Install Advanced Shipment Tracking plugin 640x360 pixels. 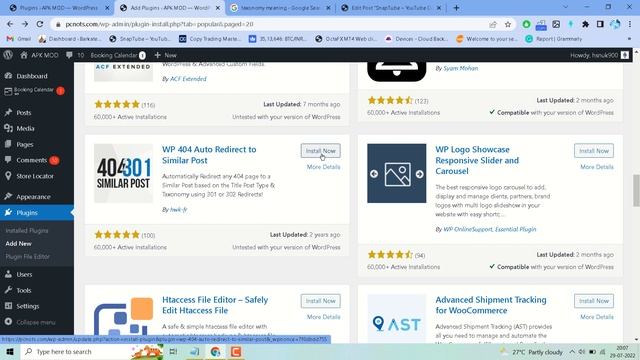[x=593, y=301]
